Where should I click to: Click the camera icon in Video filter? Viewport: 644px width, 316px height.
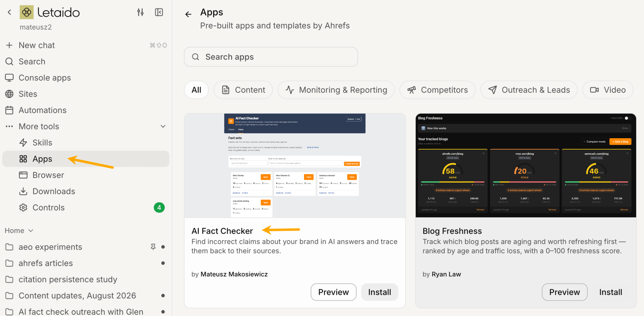point(594,90)
